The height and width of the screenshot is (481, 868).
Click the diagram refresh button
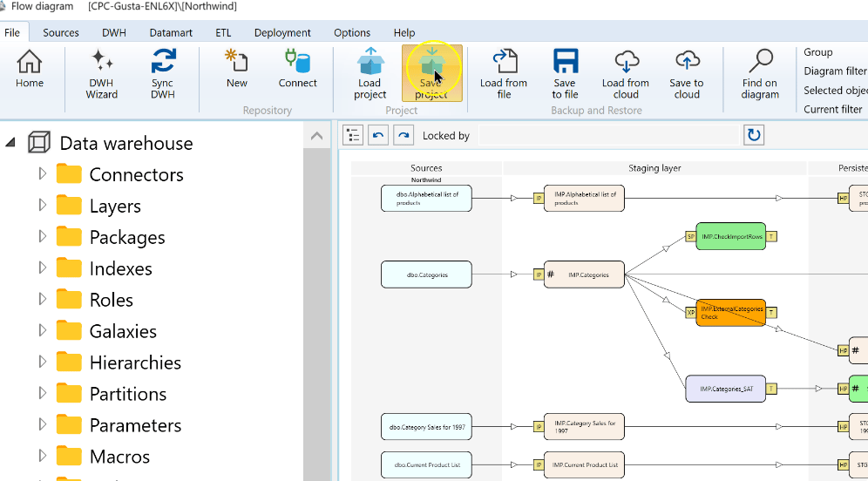click(754, 135)
